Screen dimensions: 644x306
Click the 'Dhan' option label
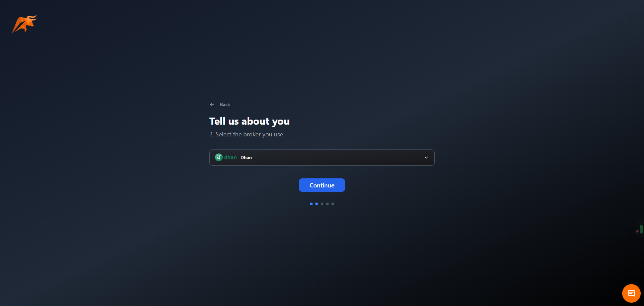click(246, 158)
